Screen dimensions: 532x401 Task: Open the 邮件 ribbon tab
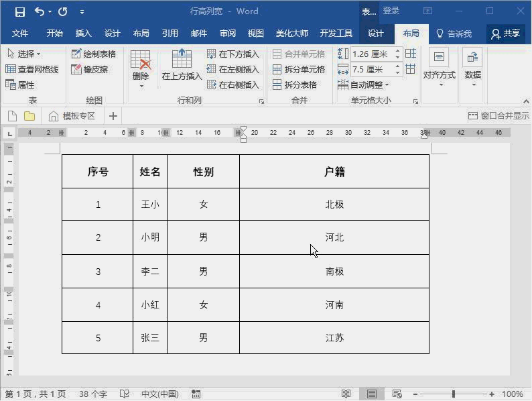tap(199, 34)
